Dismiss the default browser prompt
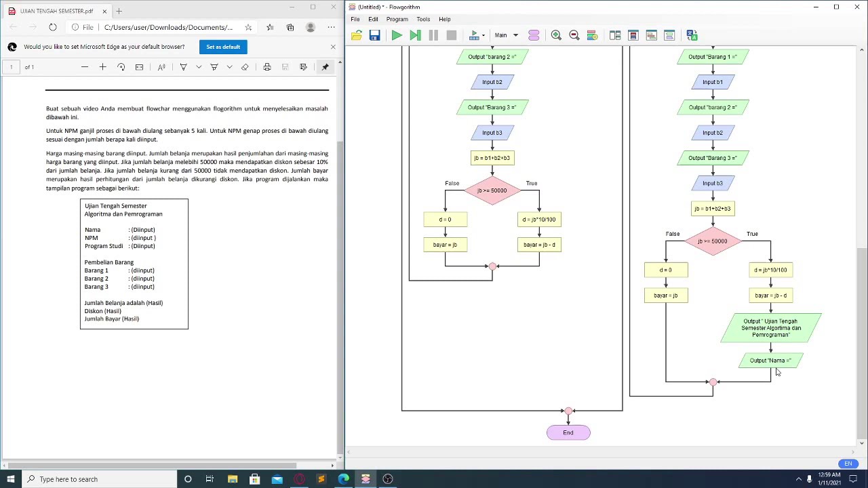 [333, 47]
